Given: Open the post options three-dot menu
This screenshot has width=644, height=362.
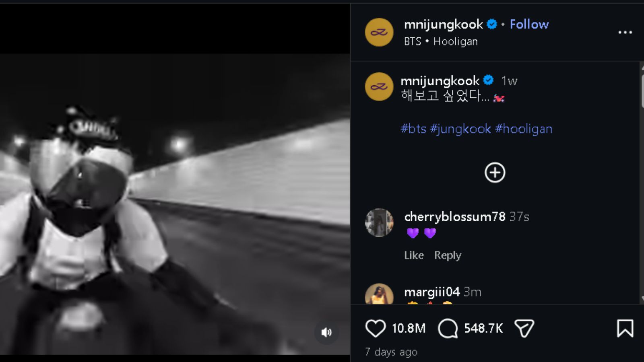Looking at the screenshot, I should coord(625,31).
